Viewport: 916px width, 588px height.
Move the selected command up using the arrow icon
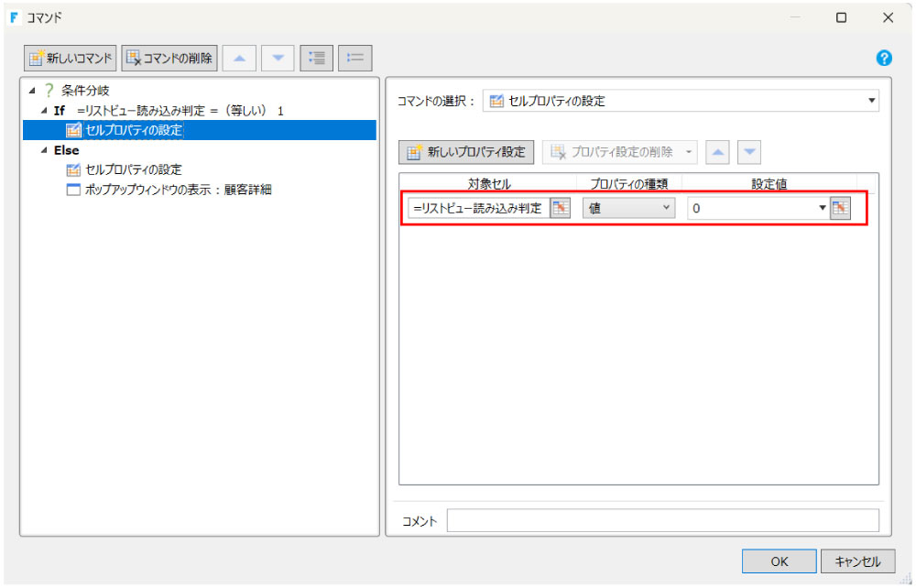[239, 57]
